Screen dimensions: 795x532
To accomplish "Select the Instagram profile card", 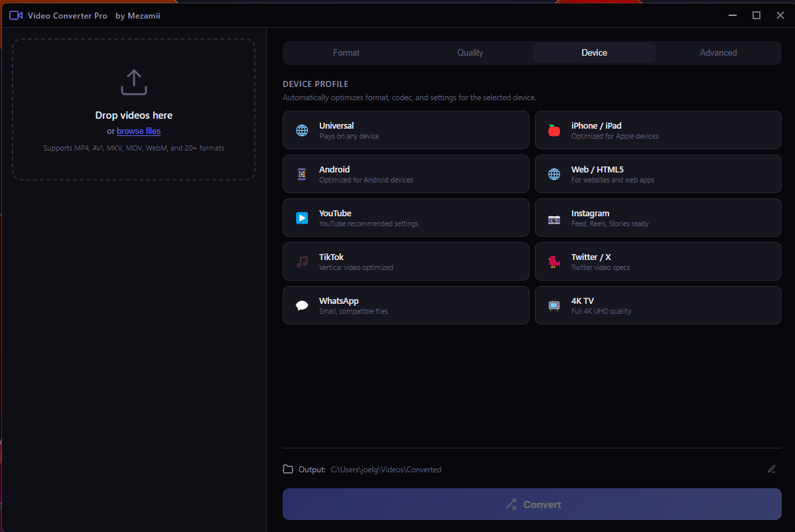I will coord(658,218).
